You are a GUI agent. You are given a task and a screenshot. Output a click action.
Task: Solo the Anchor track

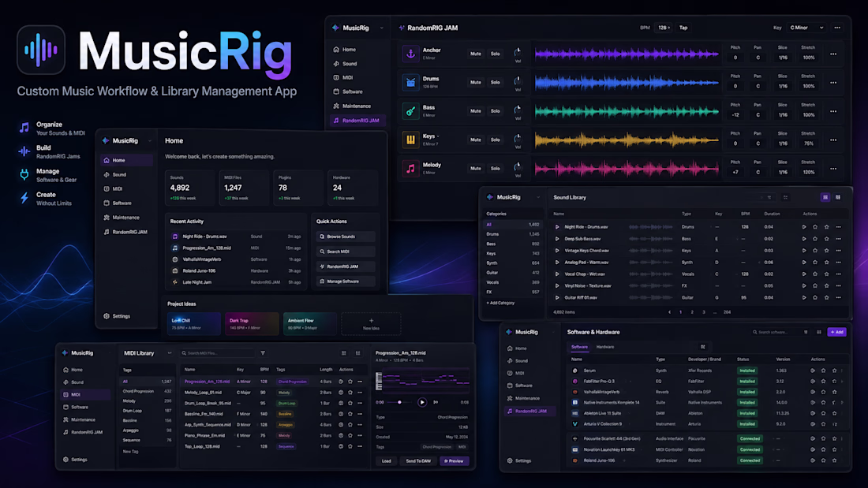coord(495,54)
